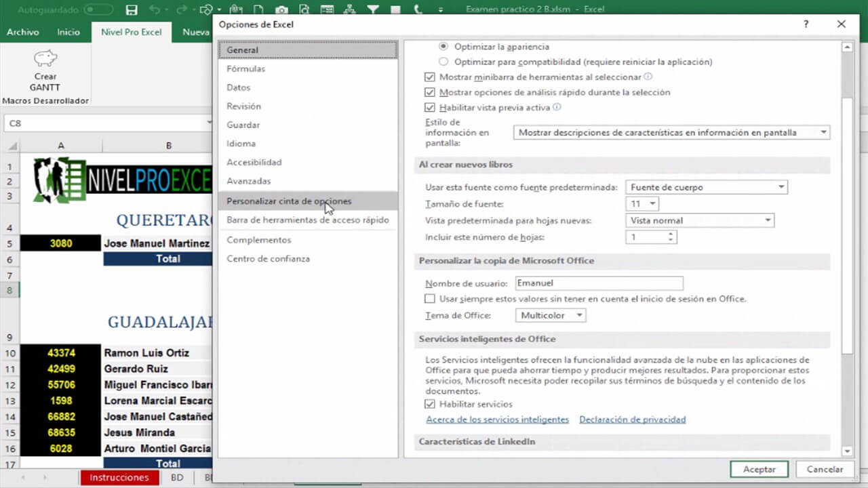Increase the number of sheets with stepper
868x488 pixels.
(x=671, y=235)
